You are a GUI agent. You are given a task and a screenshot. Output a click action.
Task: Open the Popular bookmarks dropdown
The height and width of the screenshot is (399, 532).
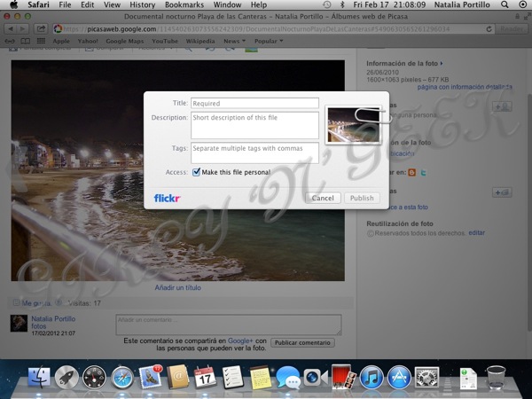point(269,41)
